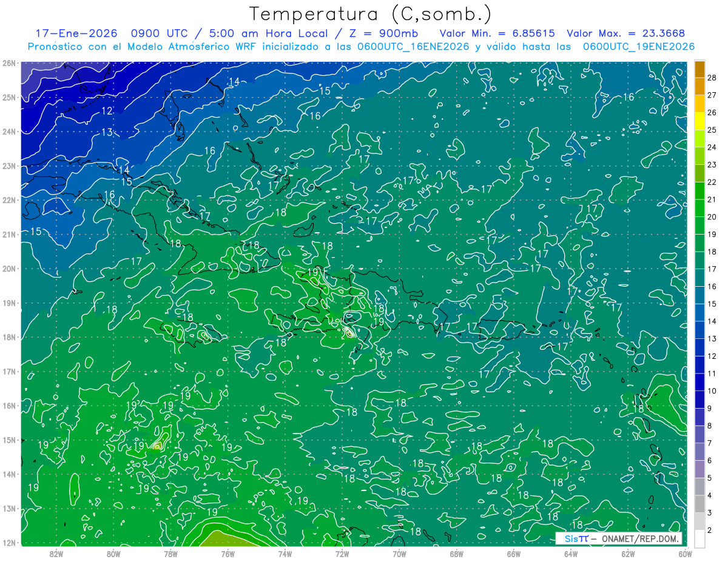Click the 22N latitude axis label
The image size is (728, 562).
8,199
